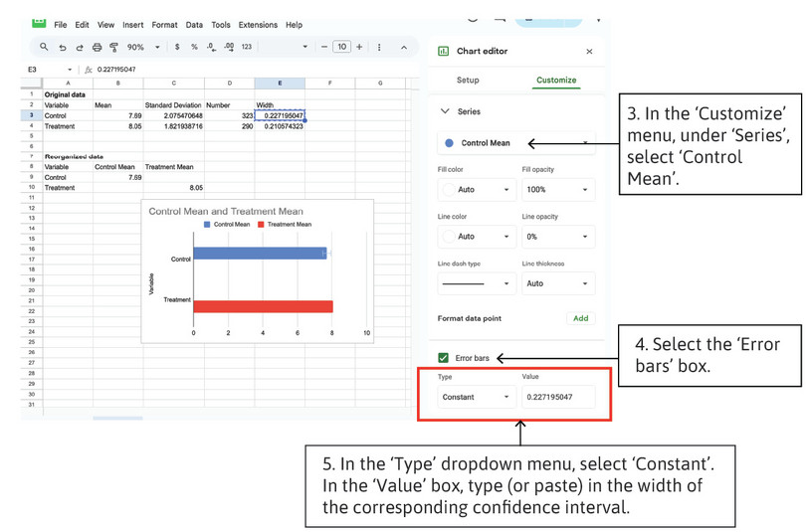The height and width of the screenshot is (532, 806).
Task: Click the horizontal scrollbar thumb
Action: 117,419
